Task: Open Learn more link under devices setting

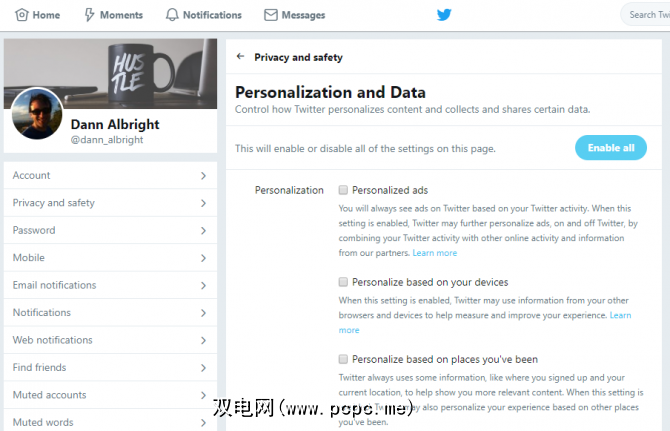Action: 620,315
